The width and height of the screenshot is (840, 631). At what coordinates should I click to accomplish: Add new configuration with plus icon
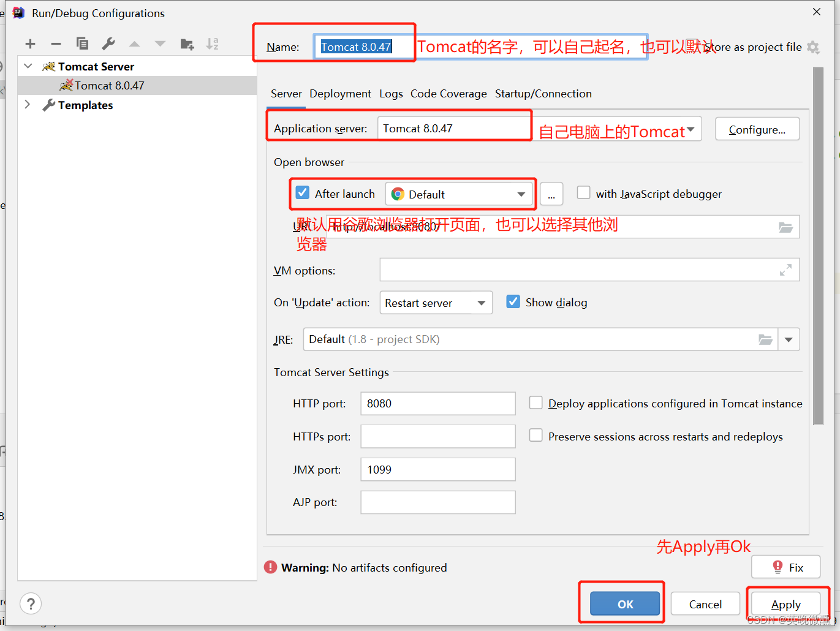tap(30, 44)
